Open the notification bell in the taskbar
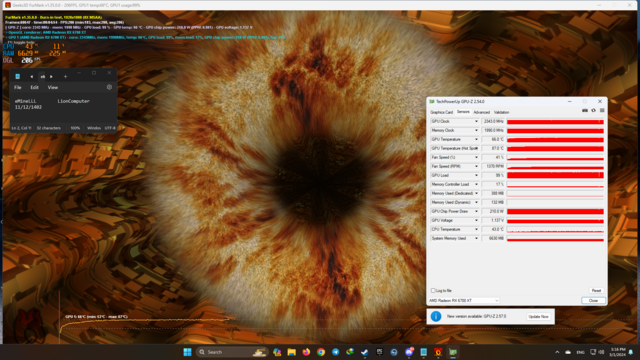 coord(631,352)
